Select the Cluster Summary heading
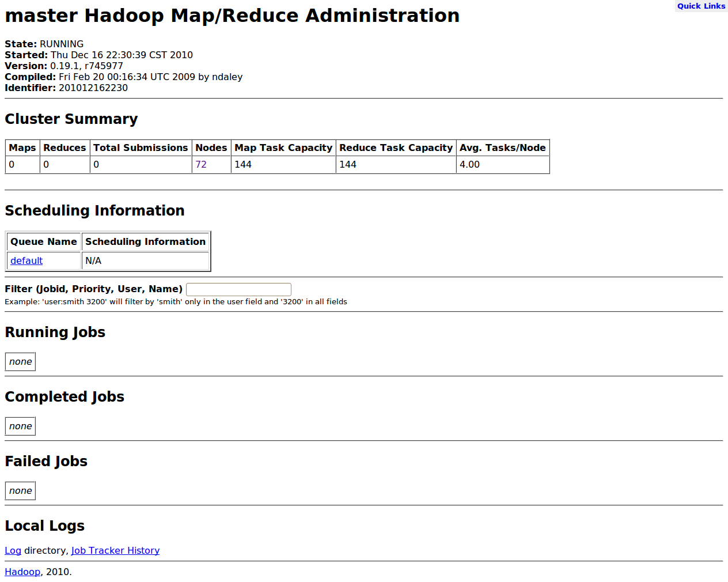728x582 pixels. [71, 119]
